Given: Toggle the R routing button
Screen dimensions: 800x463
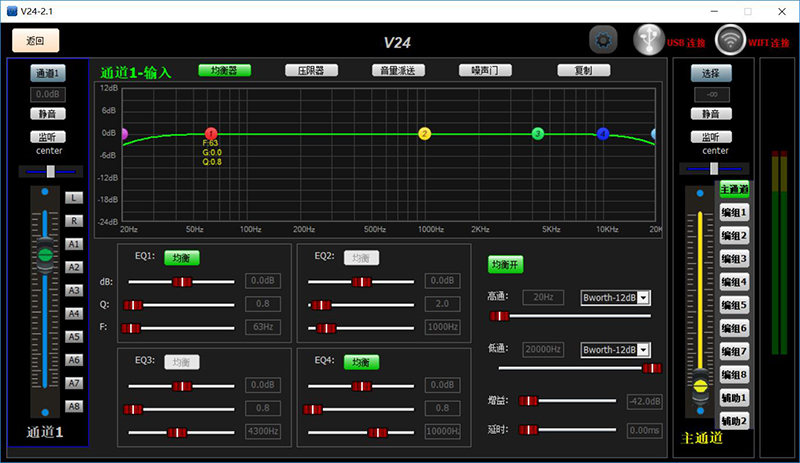Looking at the screenshot, I should click(74, 221).
